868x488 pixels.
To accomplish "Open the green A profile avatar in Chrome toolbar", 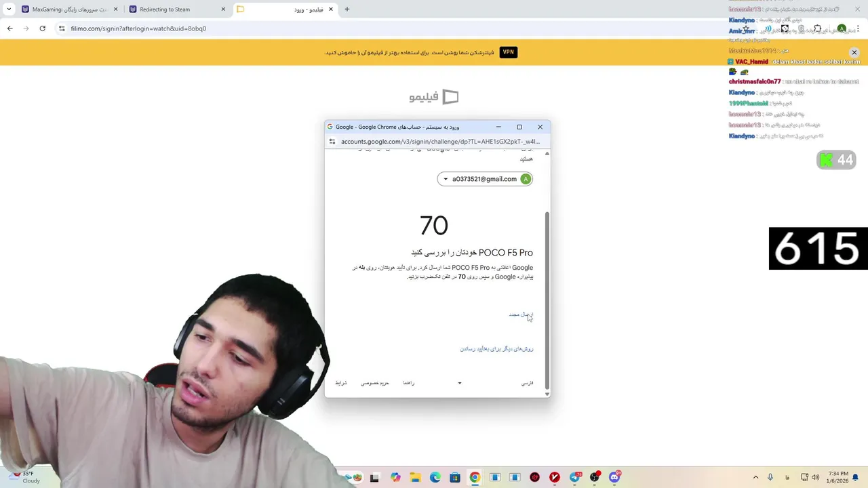I will pos(842,28).
